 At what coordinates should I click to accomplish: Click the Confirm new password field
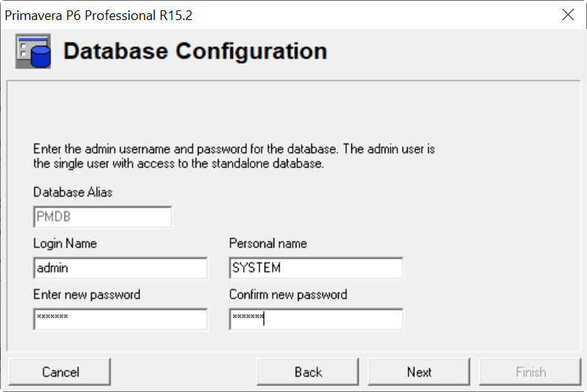pos(316,319)
